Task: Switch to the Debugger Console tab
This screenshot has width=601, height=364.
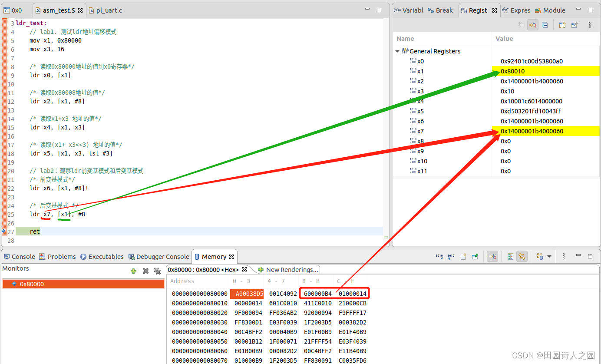Action: [159, 257]
